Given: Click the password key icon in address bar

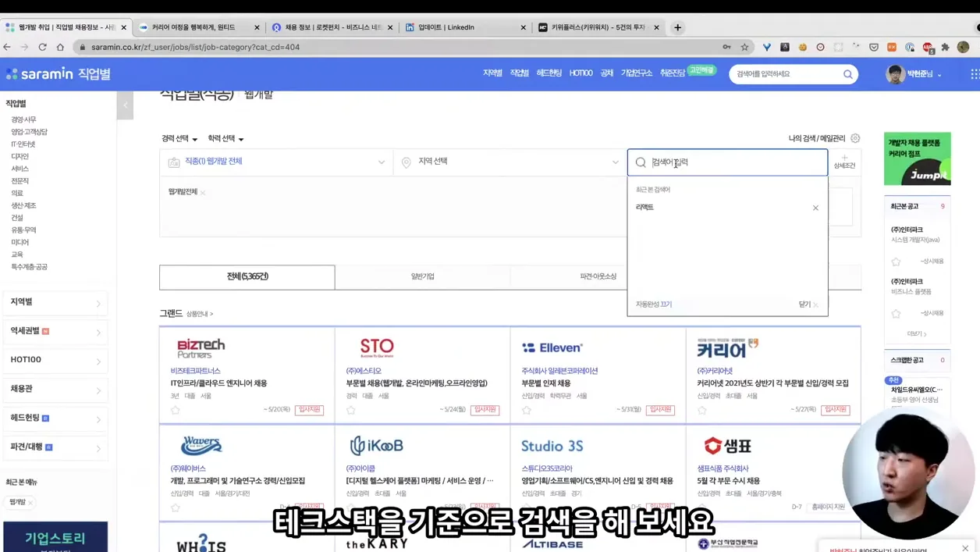Looking at the screenshot, I should tap(726, 47).
